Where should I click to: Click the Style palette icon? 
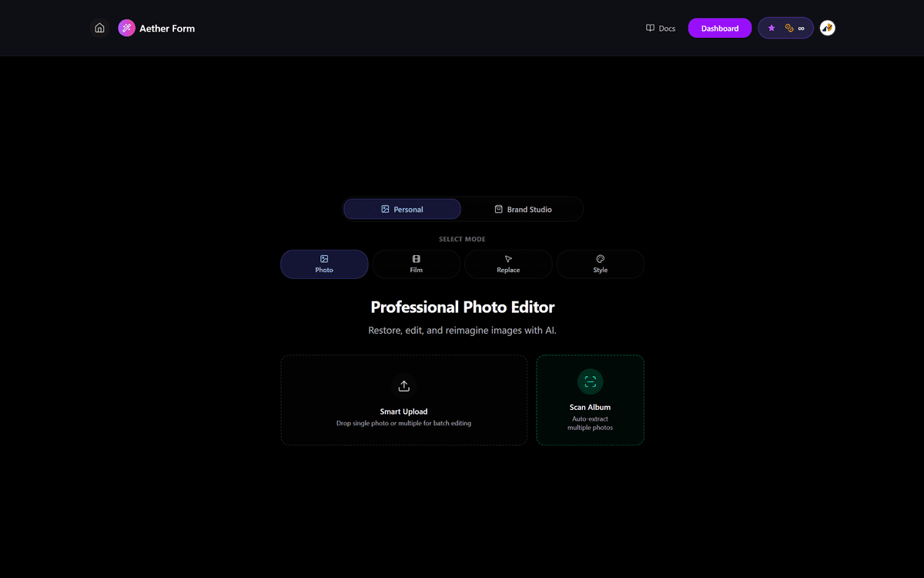[601, 258]
